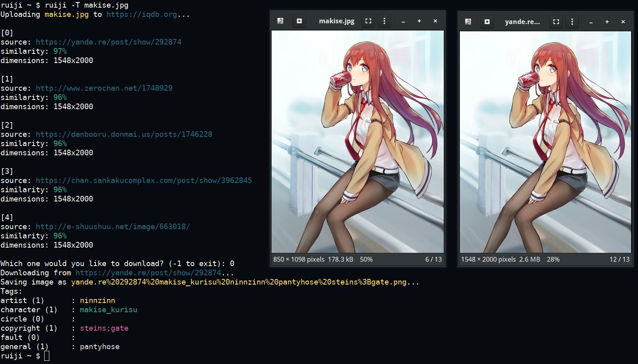The height and width of the screenshot is (364, 638).
Task: Toggle fullscreen in makise.jpg viewer
Action: coord(368,21)
